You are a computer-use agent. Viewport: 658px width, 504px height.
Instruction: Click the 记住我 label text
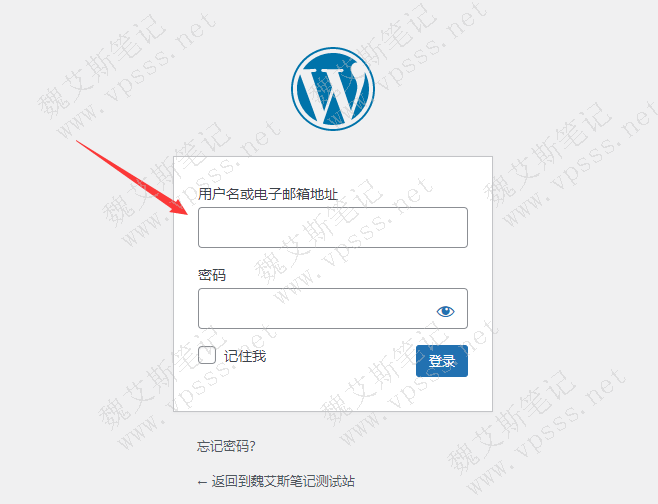[245, 356]
